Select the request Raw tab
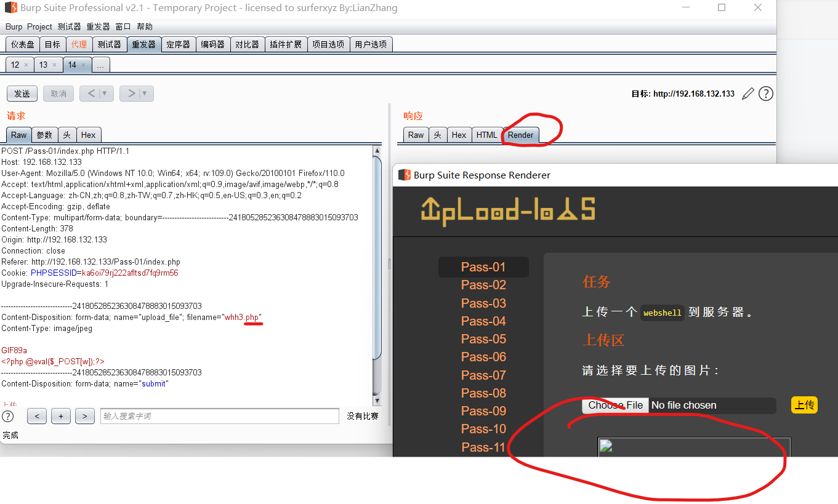 click(19, 135)
